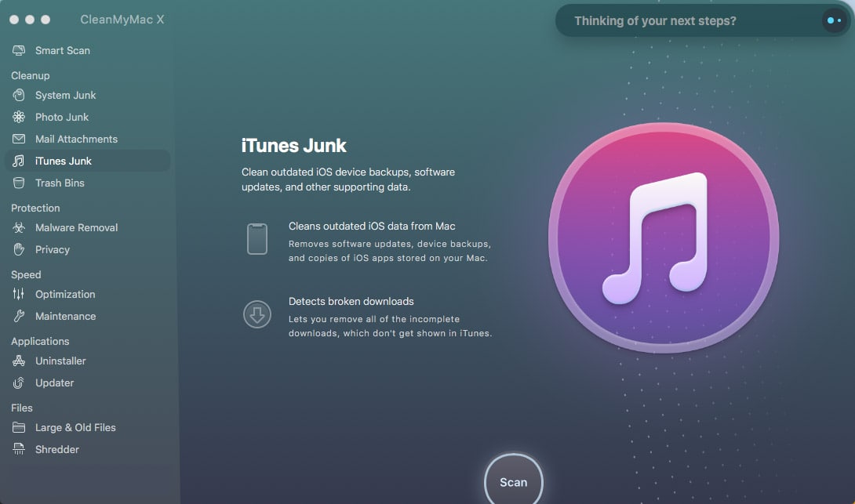
Task: Click 'Clean outdated iOS device backups' description
Action: coord(348,179)
